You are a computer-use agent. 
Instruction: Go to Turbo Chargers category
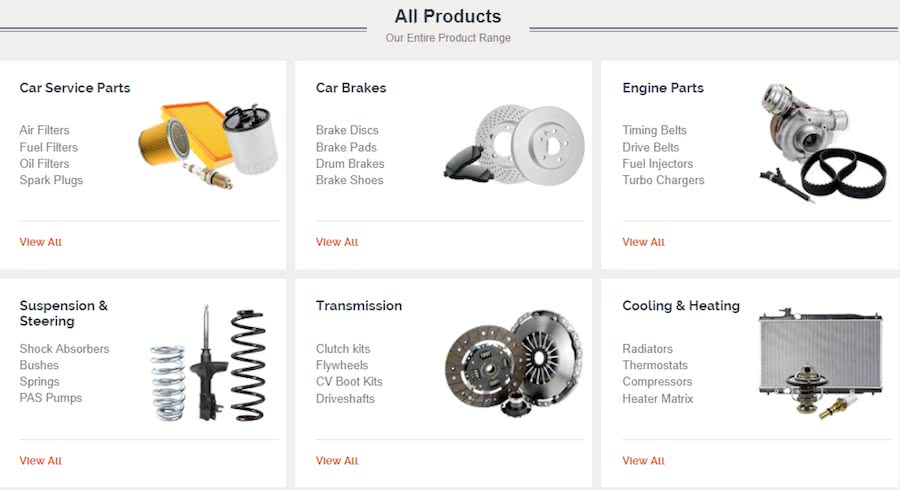(x=663, y=180)
